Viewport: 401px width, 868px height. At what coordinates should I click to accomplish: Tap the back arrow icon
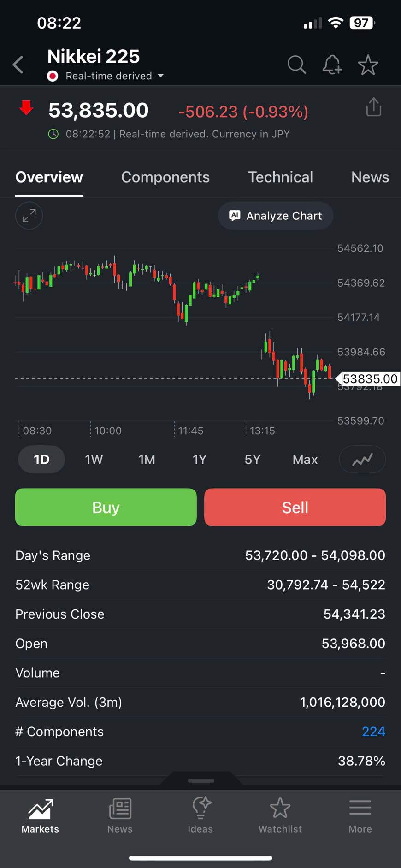[x=18, y=65]
